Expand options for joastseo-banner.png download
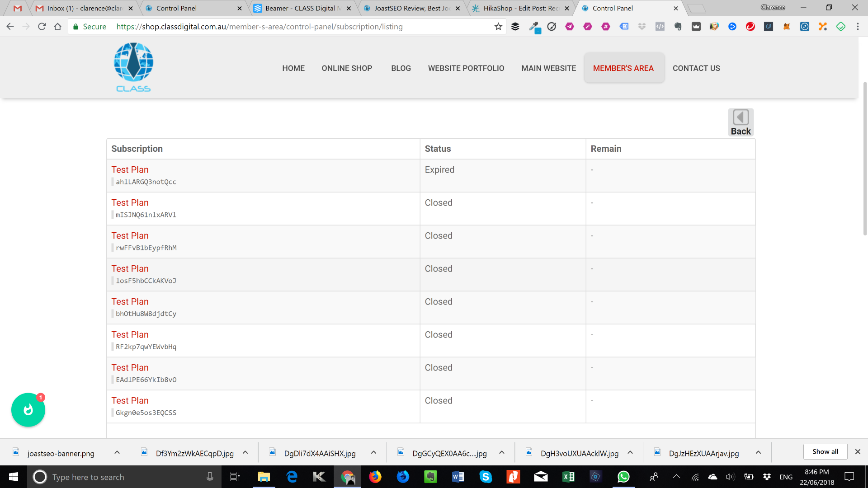Image resolution: width=868 pixels, height=488 pixels. tap(117, 453)
